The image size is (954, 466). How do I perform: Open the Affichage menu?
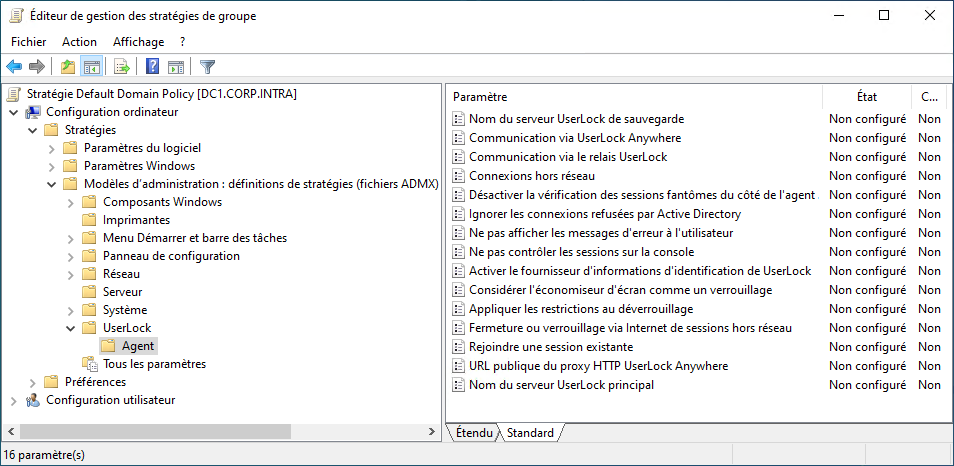(x=139, y=42)
